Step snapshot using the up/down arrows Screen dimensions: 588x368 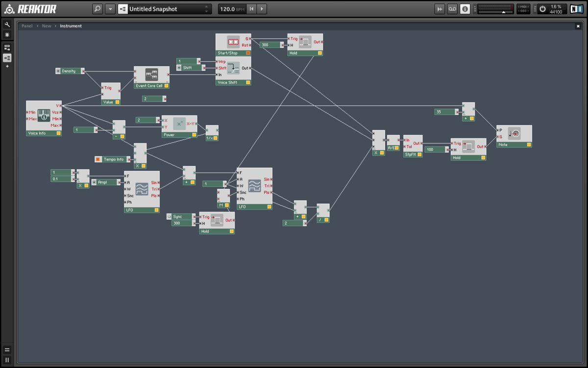206,9
